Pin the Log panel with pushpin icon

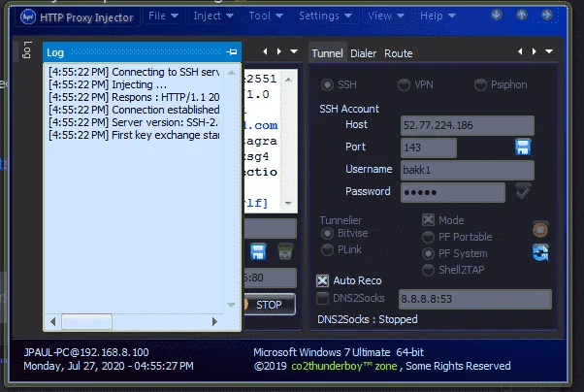pyautogui.click(x=232, y=52)
